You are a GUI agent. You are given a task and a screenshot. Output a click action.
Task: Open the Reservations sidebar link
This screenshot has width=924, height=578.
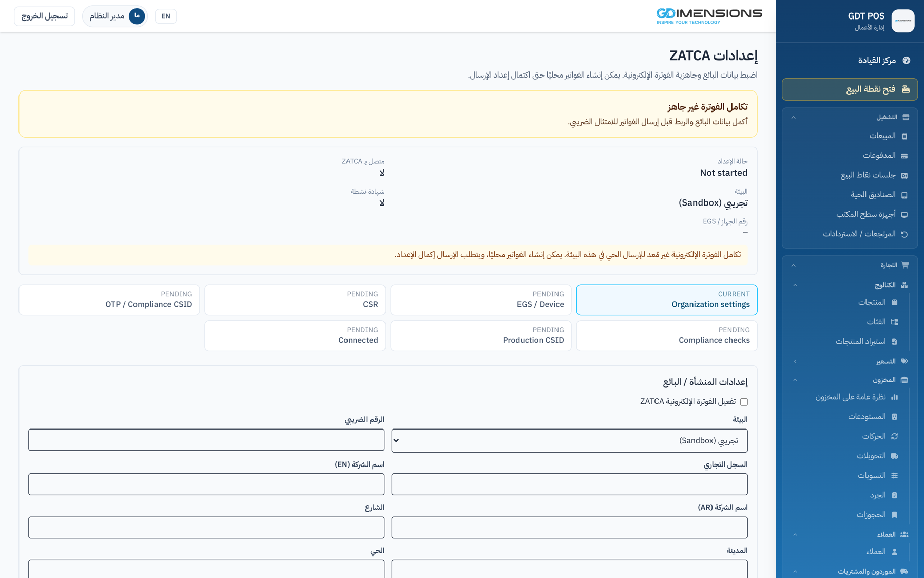coord(871,515)
